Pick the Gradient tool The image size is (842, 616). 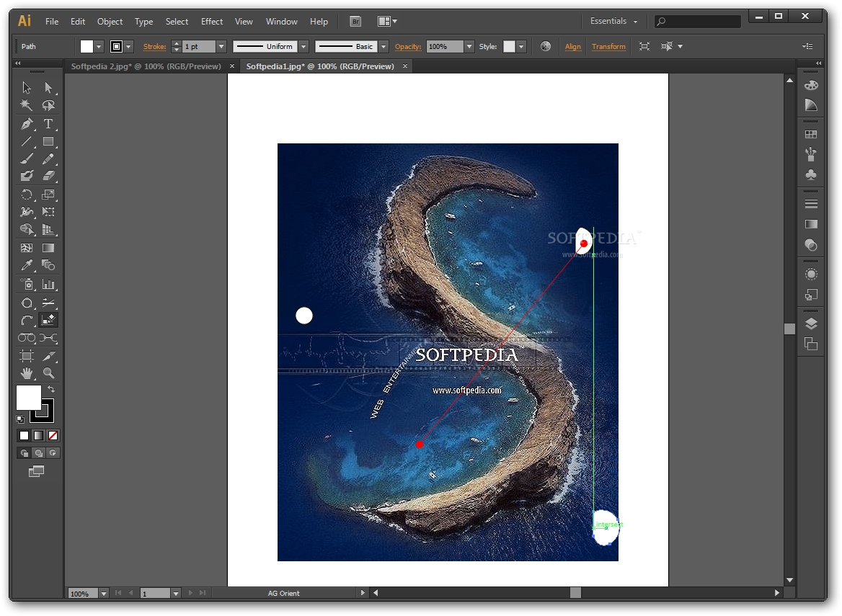pos(48,248)
